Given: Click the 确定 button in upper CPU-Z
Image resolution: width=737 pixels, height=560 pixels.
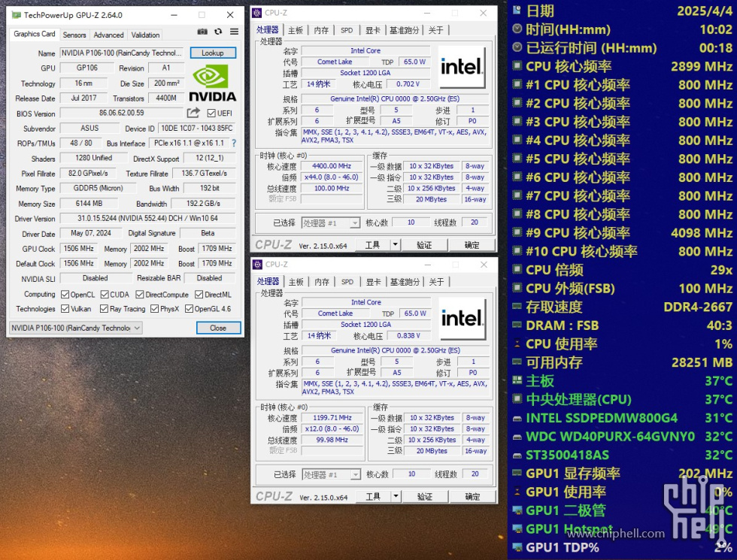Looking at the screenshot, I should 472,245.
